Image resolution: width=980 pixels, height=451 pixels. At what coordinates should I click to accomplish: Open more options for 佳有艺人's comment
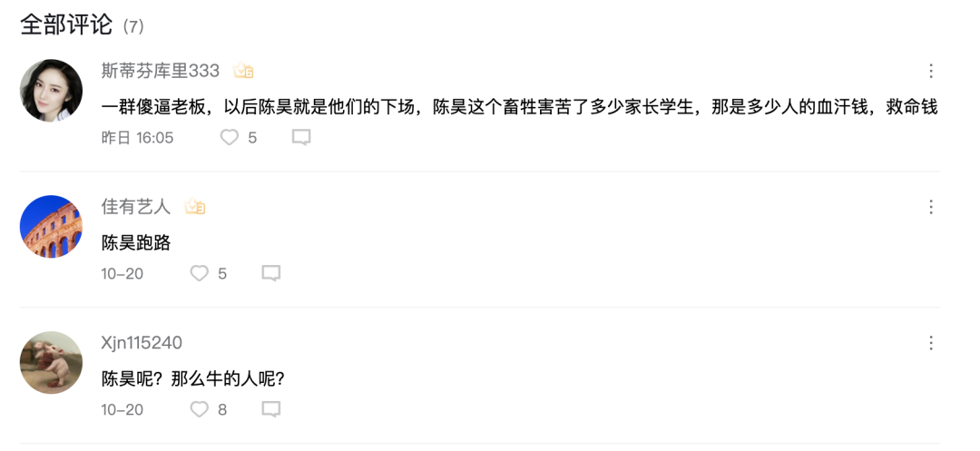[931, 207]
